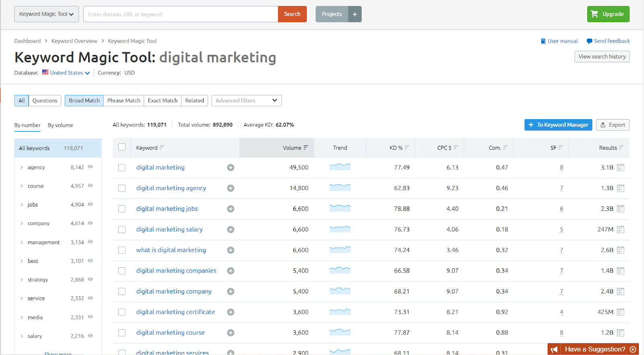Add 'digital marketing agency' via plus icon
This screenshot has width=644, height=355.
(x=231, y=188)
